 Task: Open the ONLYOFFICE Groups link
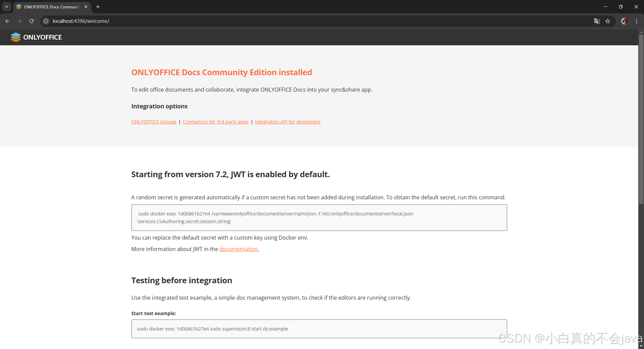[x=154, y=122]
